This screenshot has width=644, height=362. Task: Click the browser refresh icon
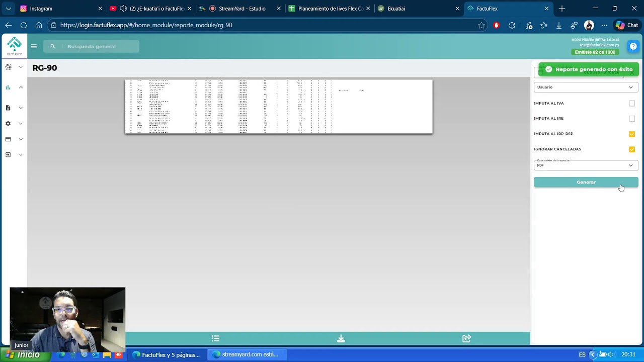(x=24, y=25)
